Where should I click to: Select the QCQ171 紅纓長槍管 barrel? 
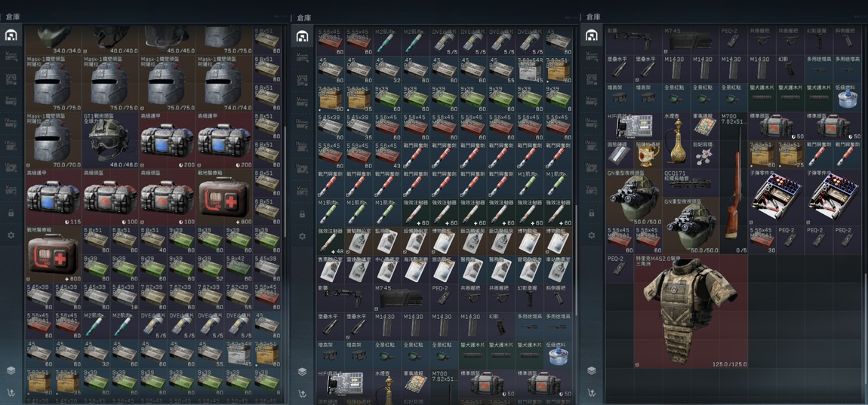691,183
